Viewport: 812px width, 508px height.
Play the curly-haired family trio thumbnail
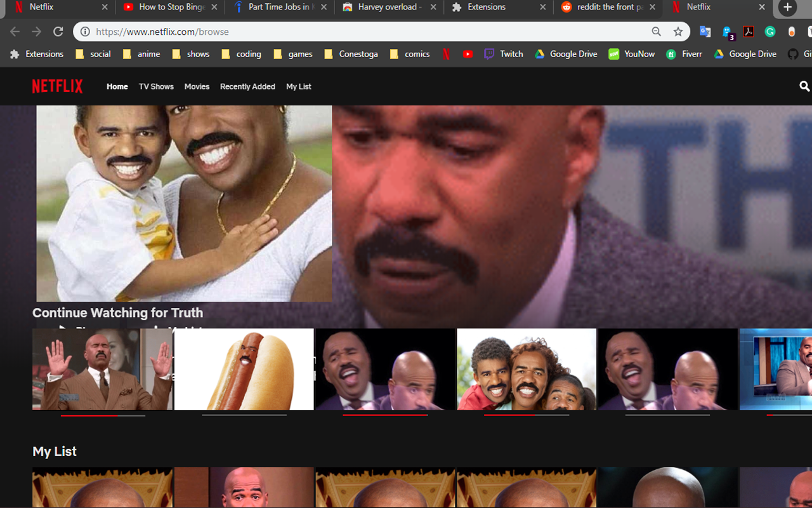(527, 369)
